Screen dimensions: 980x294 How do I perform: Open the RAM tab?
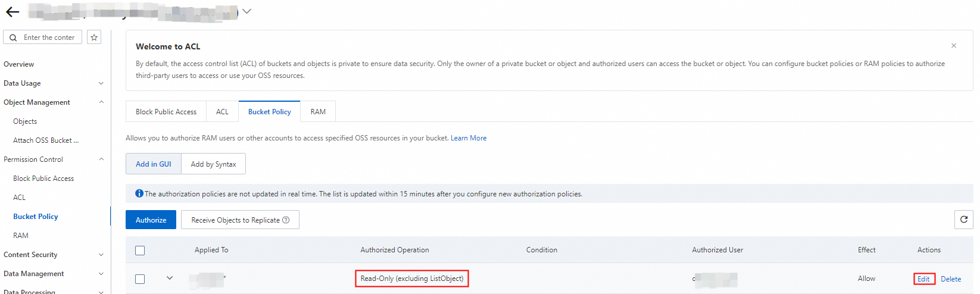click(318, 112)
